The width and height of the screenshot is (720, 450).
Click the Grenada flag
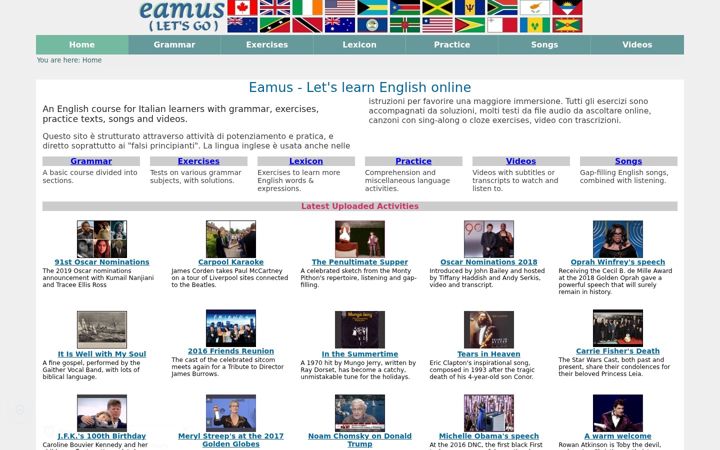[x=568, y=25]
